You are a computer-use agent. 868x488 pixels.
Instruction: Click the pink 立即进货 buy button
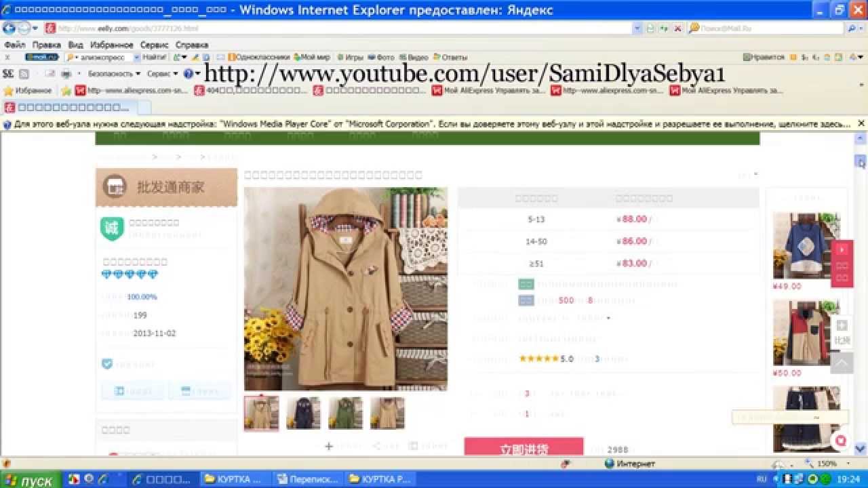pos(524,447)
